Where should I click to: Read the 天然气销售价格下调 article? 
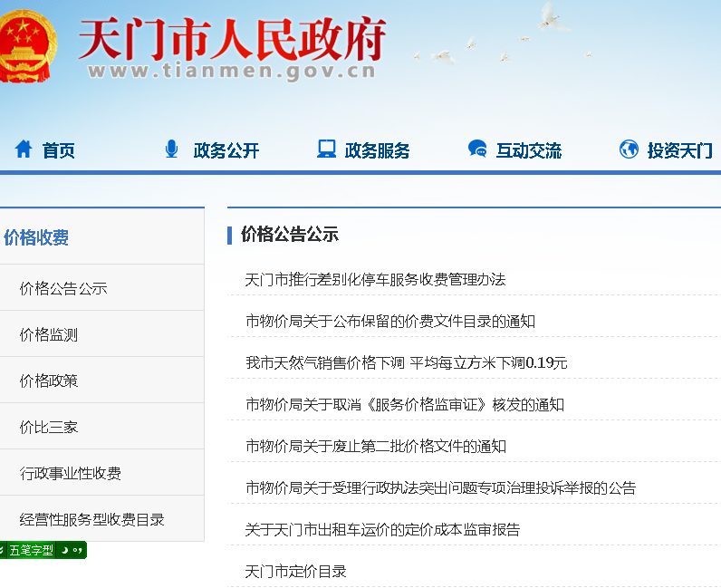[x=406, y=362]
